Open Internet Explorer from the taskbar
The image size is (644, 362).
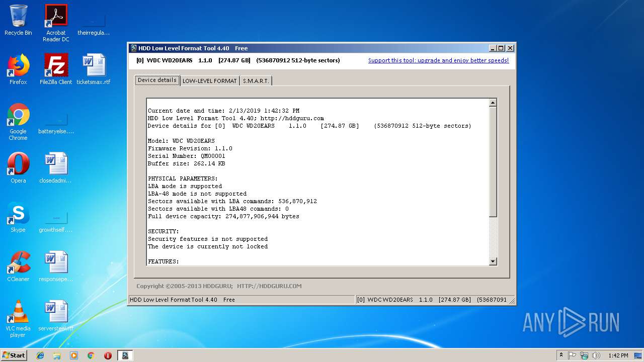pyautogui.click(x=40, y=355)
